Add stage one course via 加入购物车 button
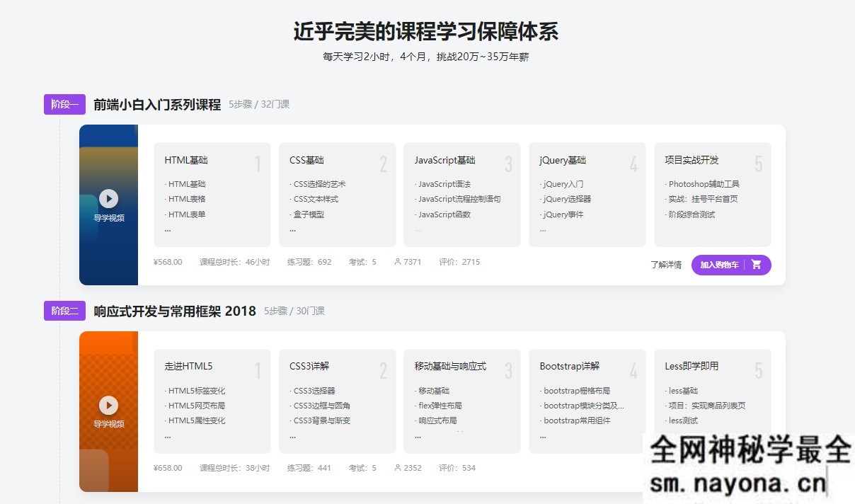The height and width of the screenshot is (504, 855). (731, 265)
